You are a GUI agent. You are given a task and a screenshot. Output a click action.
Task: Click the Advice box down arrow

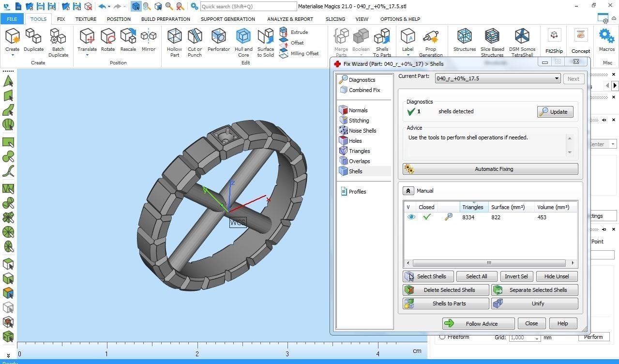pos(570,152)
